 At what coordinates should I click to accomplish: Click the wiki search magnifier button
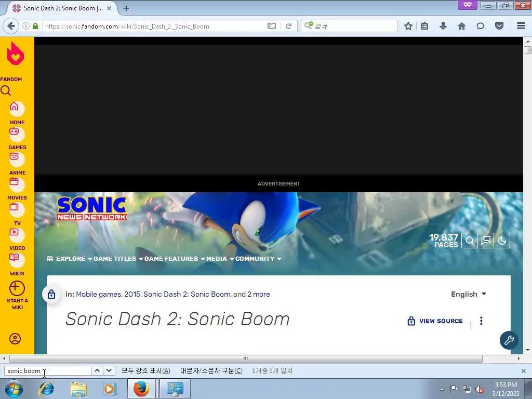[x=470, y=241]
